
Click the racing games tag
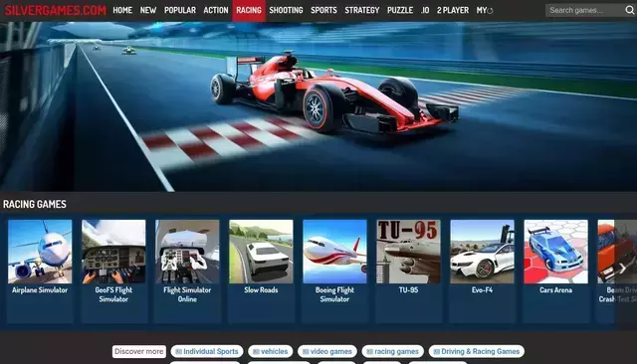(x=392, y=351)
